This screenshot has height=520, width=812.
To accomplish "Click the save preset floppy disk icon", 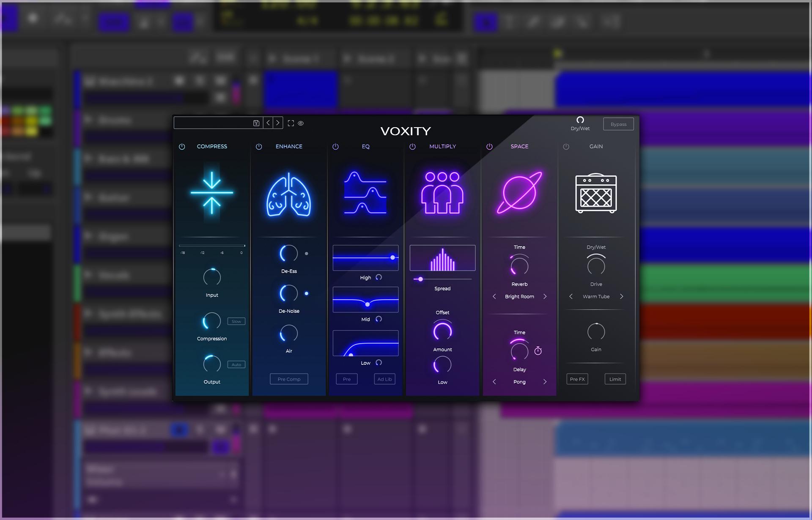I will [256, 123].
